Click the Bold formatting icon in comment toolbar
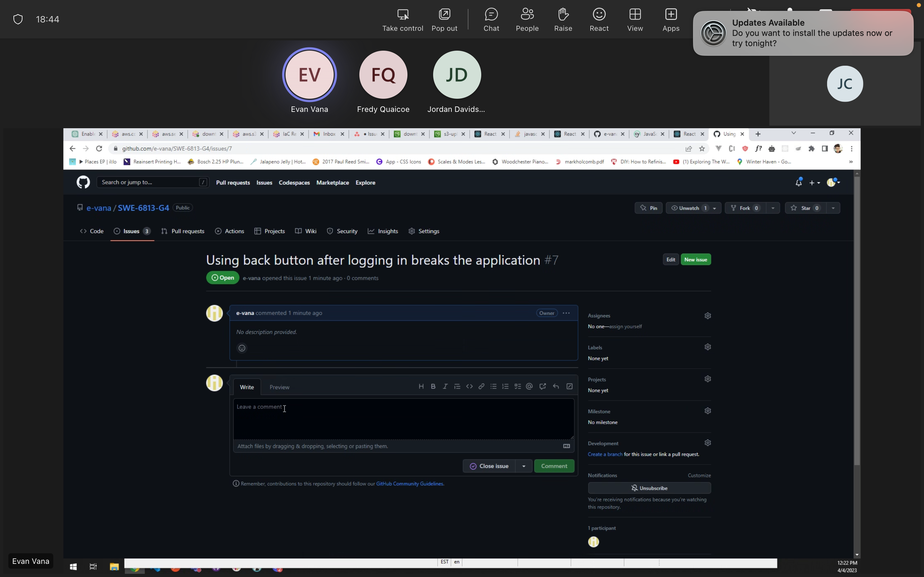 point(433,387)
